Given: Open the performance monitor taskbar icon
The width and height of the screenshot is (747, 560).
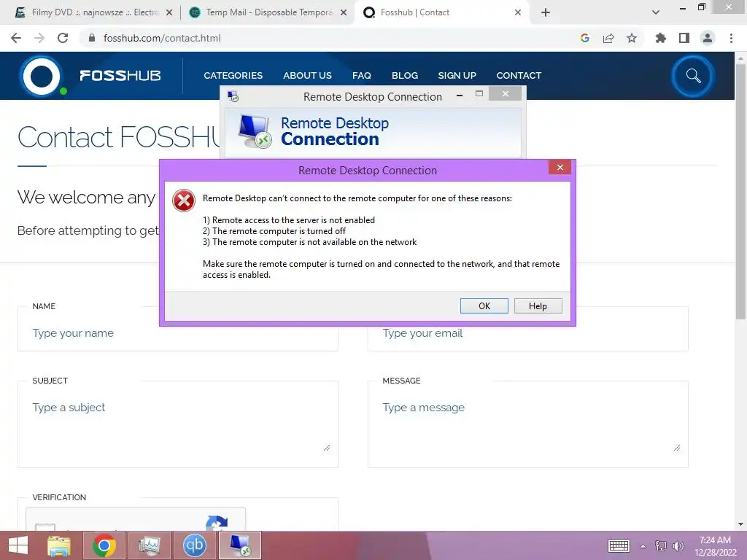Looking at the screenshot, I should pos(149,545).
